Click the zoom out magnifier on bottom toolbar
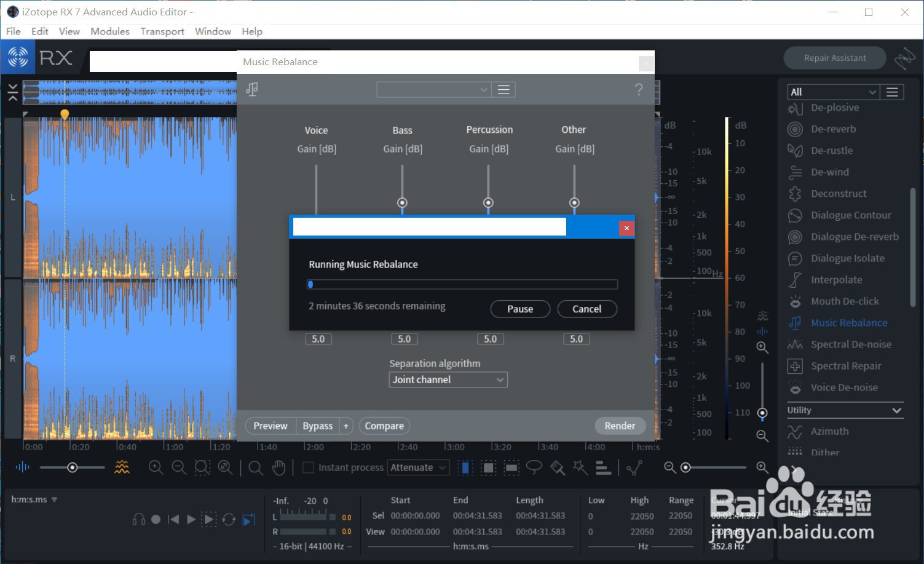 click(x=179, y=467)
